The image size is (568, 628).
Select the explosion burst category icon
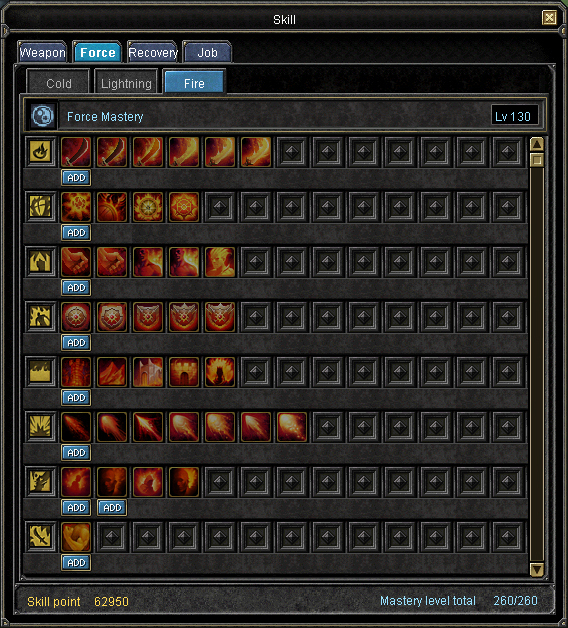tap(41, 427)
